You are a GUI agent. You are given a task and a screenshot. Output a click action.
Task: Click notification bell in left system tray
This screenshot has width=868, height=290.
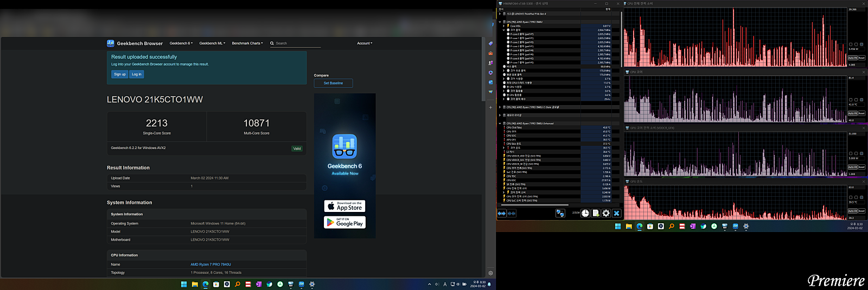click(489, 284)
